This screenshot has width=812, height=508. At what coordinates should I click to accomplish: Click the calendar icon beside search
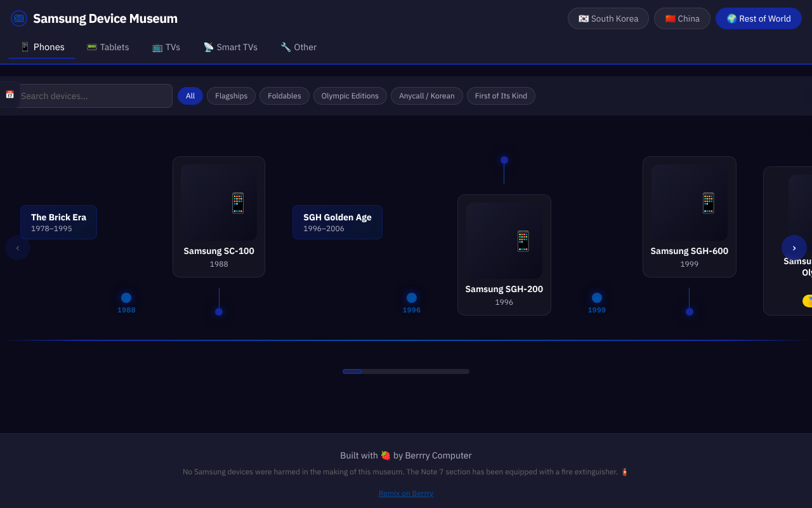pos(10,95)
